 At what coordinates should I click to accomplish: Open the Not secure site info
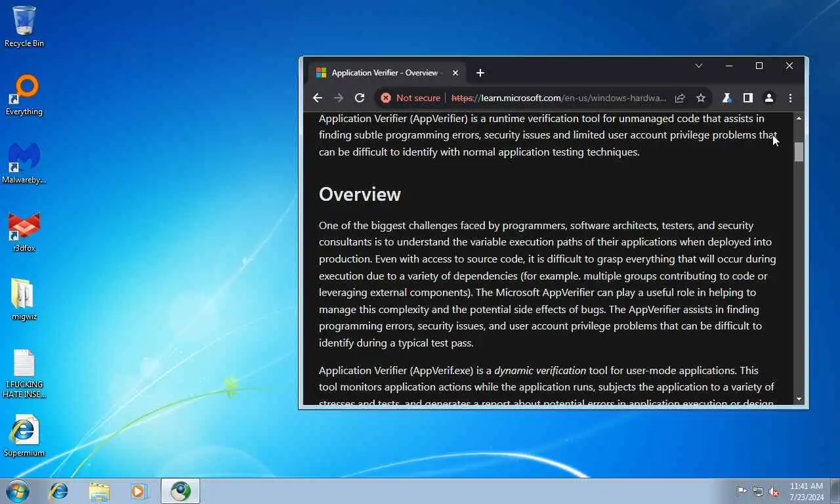[411, 98]
